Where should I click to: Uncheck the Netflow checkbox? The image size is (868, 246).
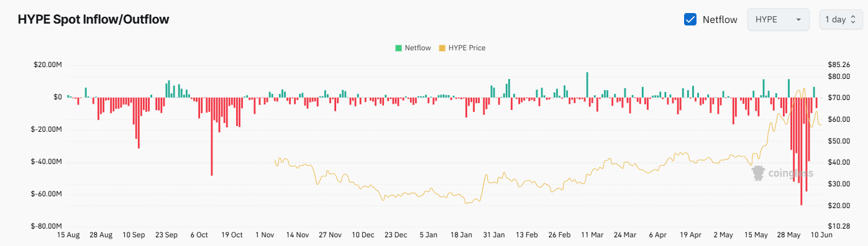click(690, 19)
